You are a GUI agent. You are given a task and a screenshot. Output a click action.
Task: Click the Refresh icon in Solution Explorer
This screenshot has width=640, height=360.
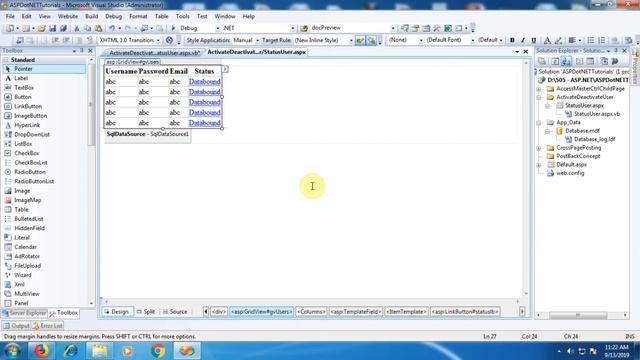click(x=555, y=61)
